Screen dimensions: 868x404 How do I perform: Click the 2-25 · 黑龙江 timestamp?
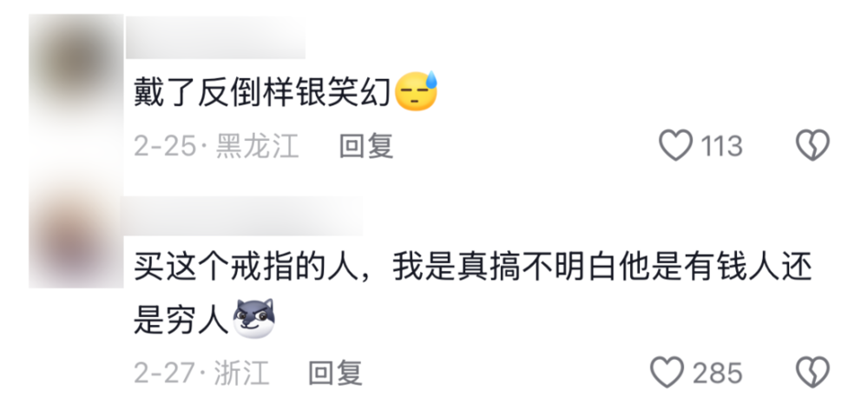click(216, 146)
